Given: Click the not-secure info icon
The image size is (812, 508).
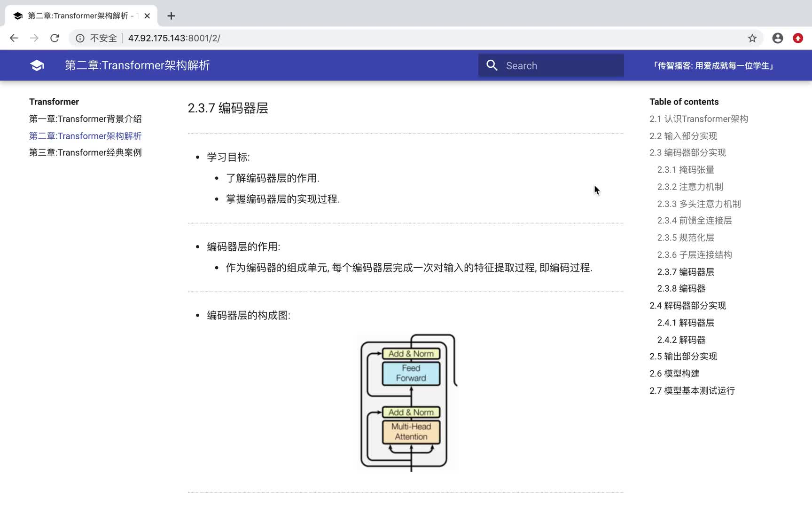Looking at the screenshot, I should click(x=80, y=38).
